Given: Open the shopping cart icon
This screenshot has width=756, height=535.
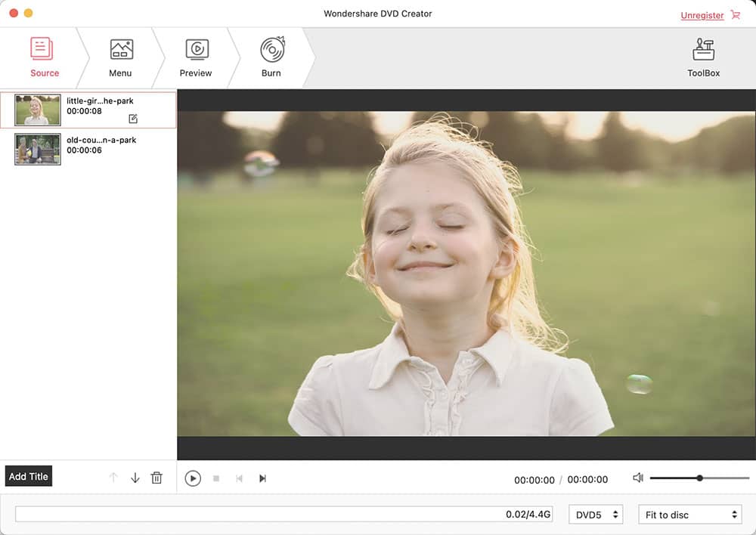Looking at the screenshot, I should (735, 15).
